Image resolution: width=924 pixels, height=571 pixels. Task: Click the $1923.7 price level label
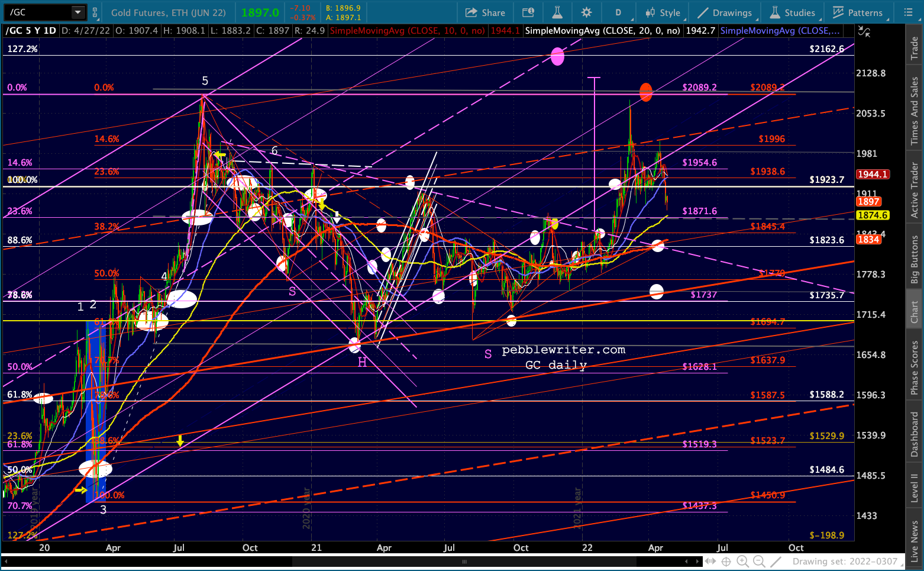(x=827, y=180)
